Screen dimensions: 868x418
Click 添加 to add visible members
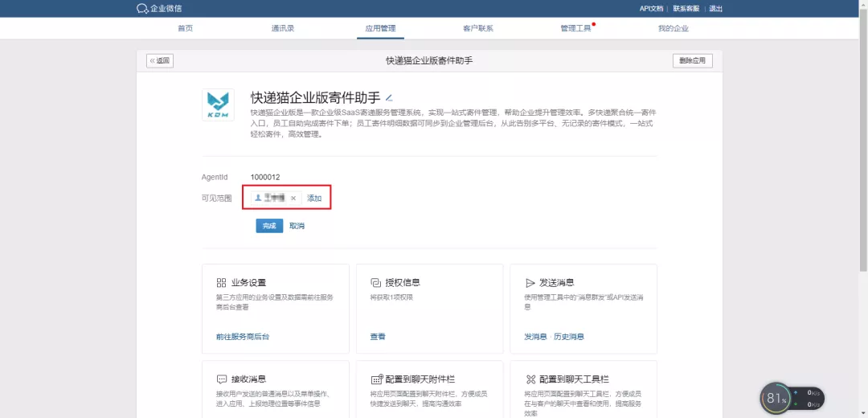[314, 199]
